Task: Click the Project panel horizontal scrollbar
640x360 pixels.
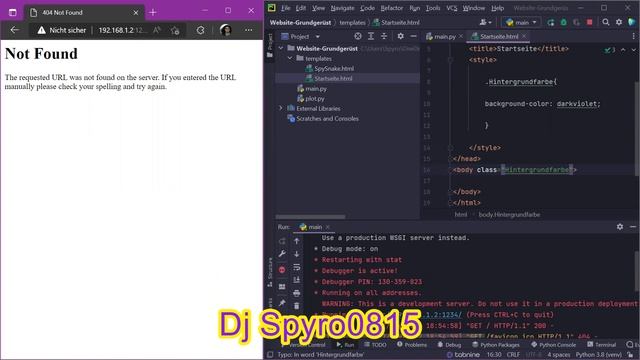Action: 311,217
